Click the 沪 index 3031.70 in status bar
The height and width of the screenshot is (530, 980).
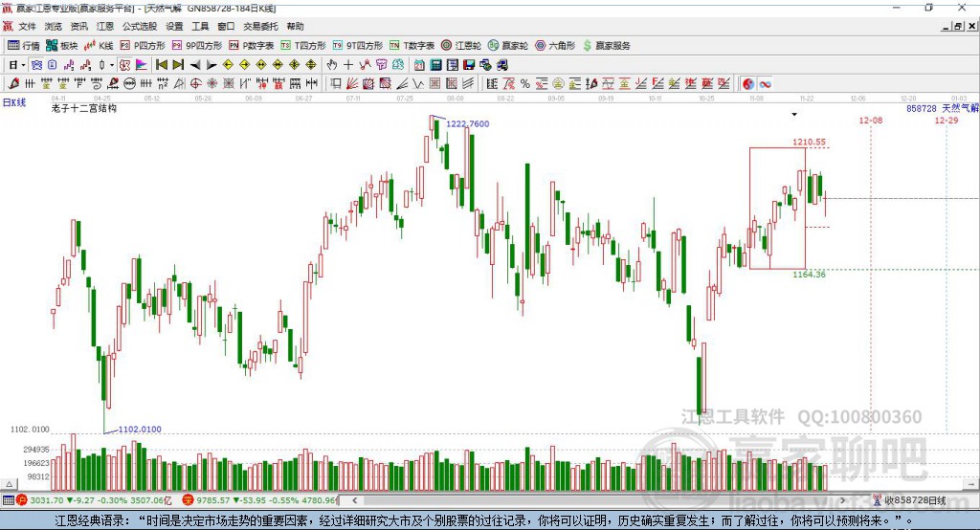click(x=45, y=500)
